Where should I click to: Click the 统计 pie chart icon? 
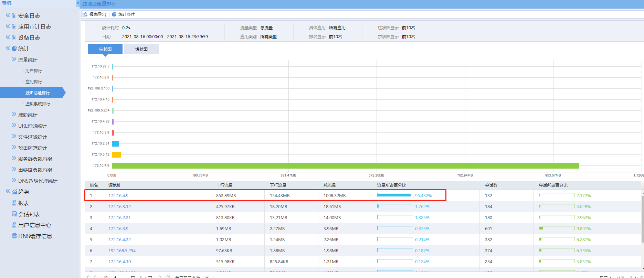(14, 49)
